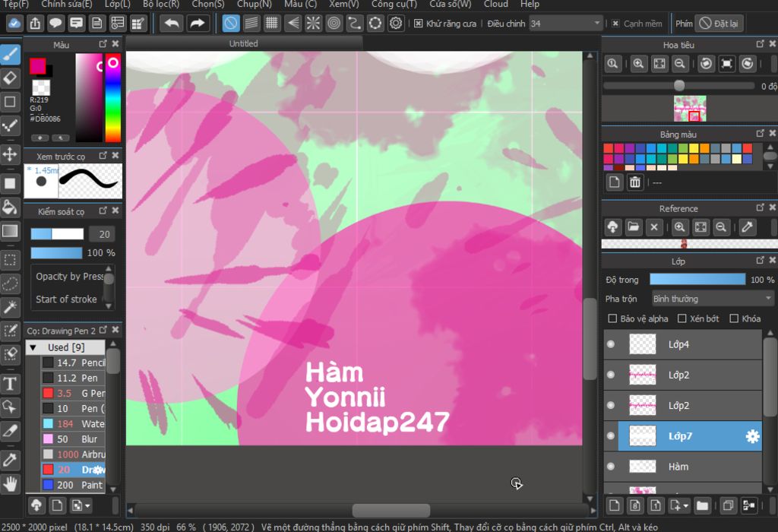
Task: Select the Brush tool in left toolbar
Action: (x=11, y=55)
